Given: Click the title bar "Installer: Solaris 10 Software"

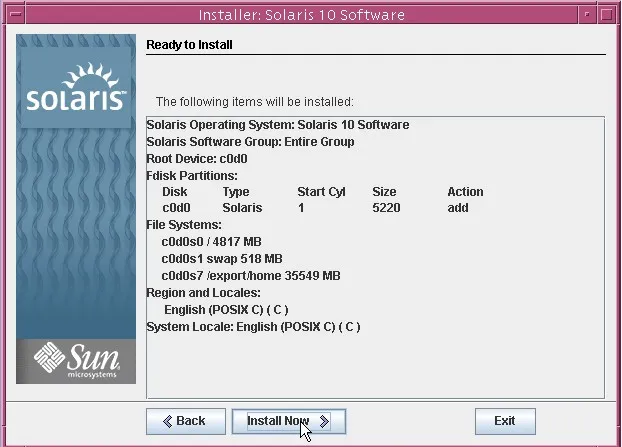Looking at the screenshot, I should [x=301, y=15].
